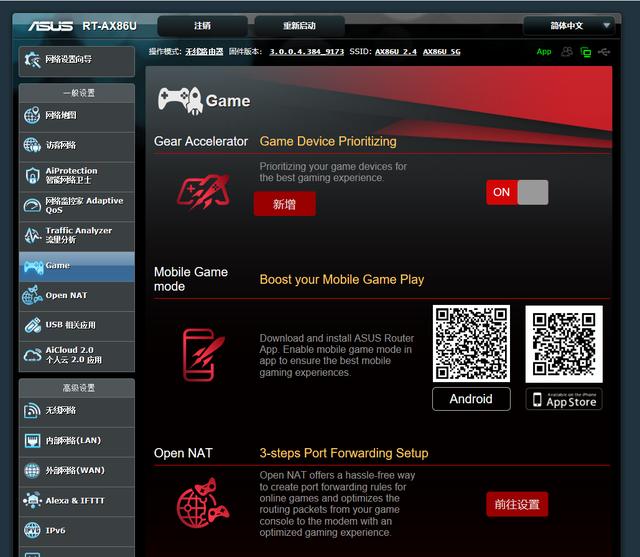This screenshot has width=640, height=557.
Task: Click the Open NAT sidebar icon
Action: 32,295
